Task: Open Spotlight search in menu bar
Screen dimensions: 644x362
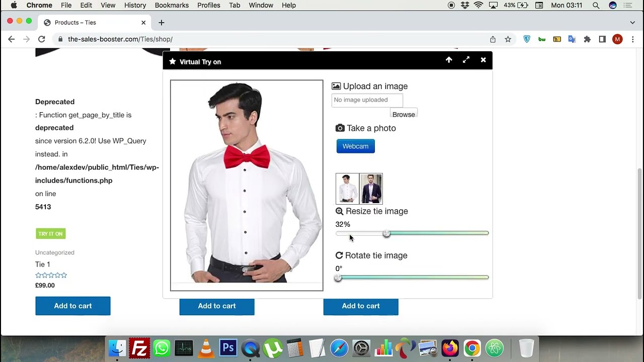Action: (x=596, y=5)
